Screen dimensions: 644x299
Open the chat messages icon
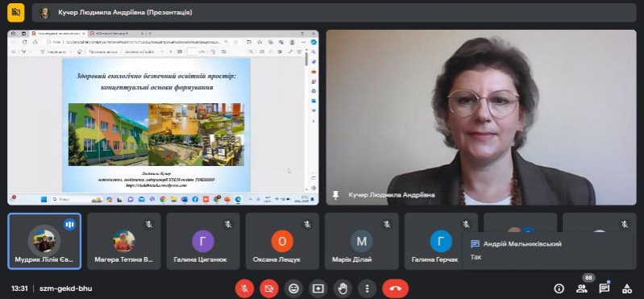605,289
